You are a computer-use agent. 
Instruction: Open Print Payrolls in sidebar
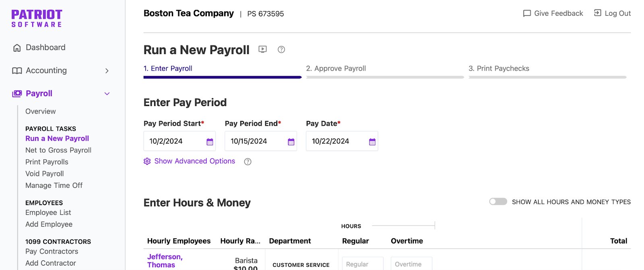pyautogui.click(x=47, y=162)
